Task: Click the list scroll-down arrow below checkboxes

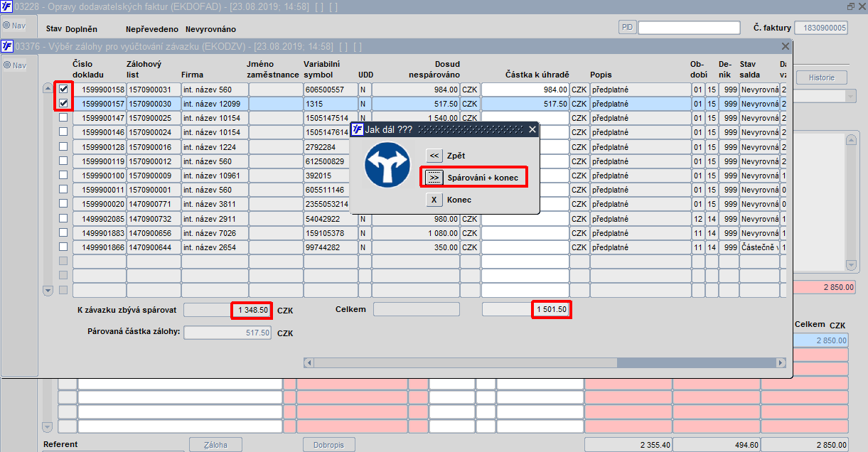Action: coord(48,290)
